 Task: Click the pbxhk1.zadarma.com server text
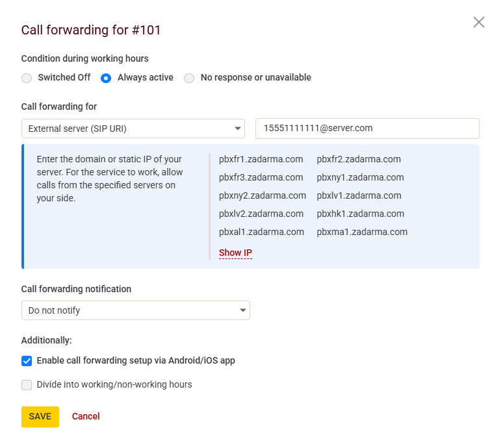pos(360,214)
